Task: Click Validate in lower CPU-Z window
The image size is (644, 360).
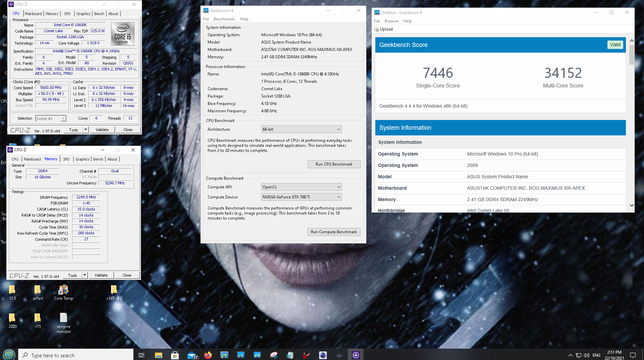Action: click(x=101, y=275)
